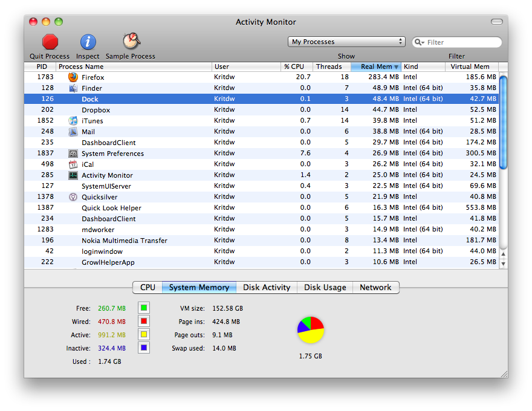Open the blue Inspect info icon

[x=88, y=42]
